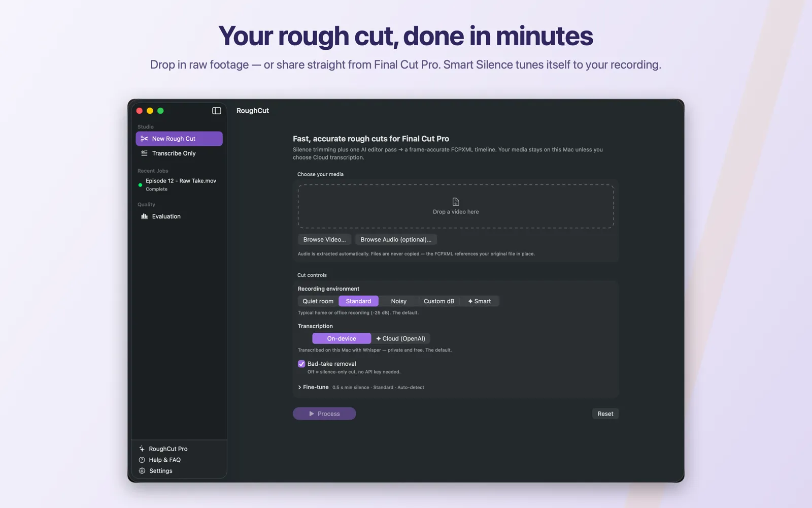Toggle the sidebar panel icon
The image size is (812, 508).
tap(217, 111)
